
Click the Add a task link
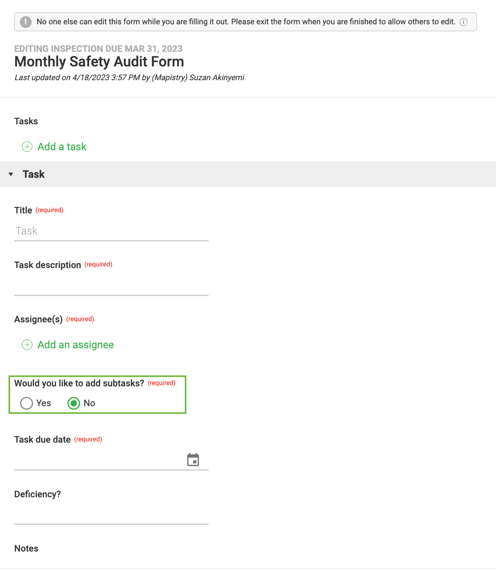tap(62, 146)
